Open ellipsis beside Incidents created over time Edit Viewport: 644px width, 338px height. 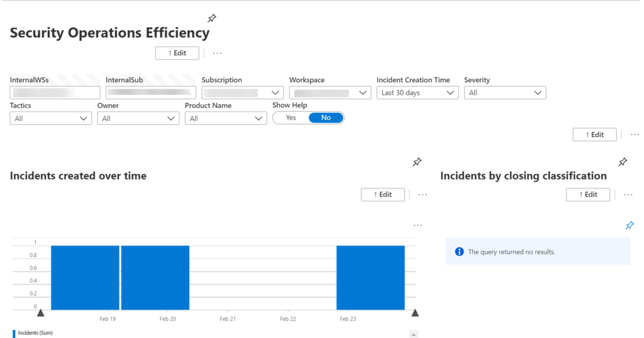pyautogui.click(x=423, y=194)
